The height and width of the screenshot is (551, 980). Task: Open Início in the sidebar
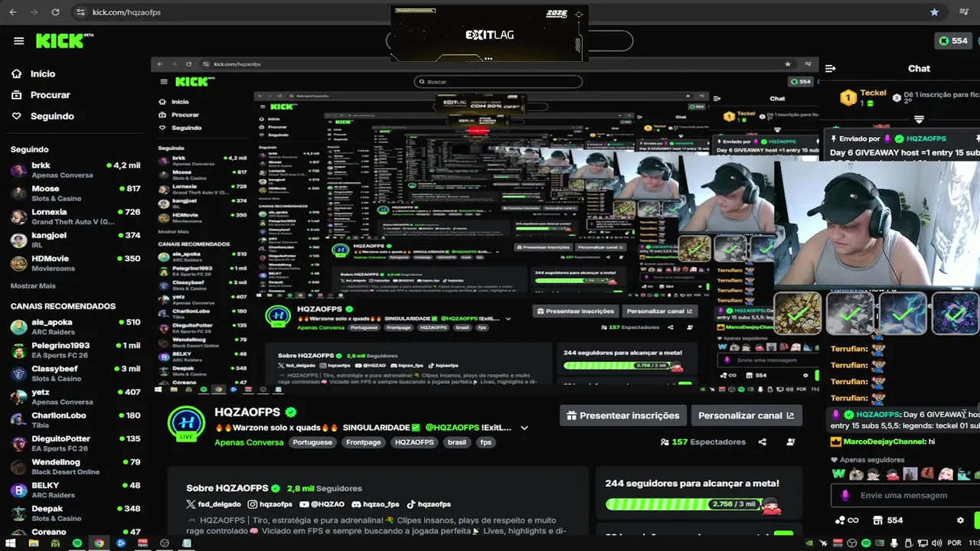coord(44,73)
